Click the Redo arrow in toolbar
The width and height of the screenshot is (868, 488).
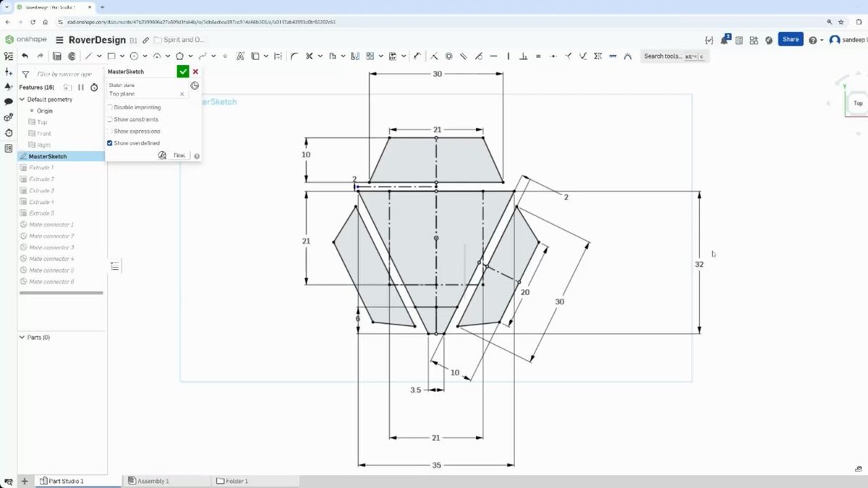pos(40,56)
